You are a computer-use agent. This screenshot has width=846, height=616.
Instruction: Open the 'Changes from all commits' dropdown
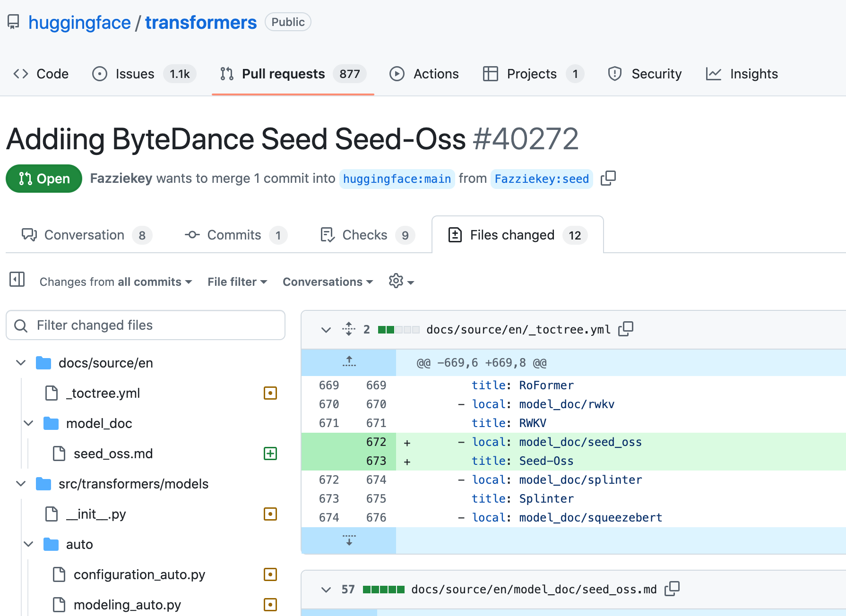coord(115,282)
